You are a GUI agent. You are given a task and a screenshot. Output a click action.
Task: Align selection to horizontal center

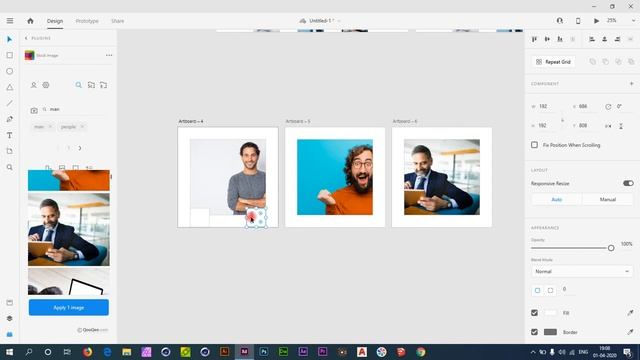click(604, 39)
